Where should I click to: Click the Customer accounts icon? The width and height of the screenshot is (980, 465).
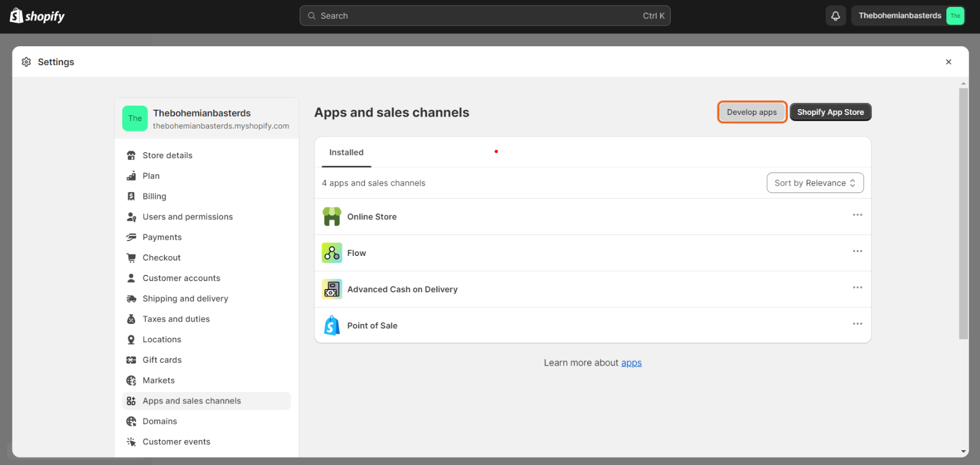pos(131,278)
